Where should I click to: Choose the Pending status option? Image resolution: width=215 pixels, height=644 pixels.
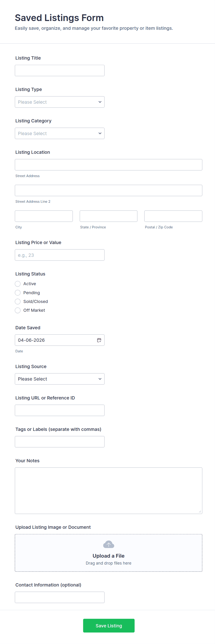point(18,293)
